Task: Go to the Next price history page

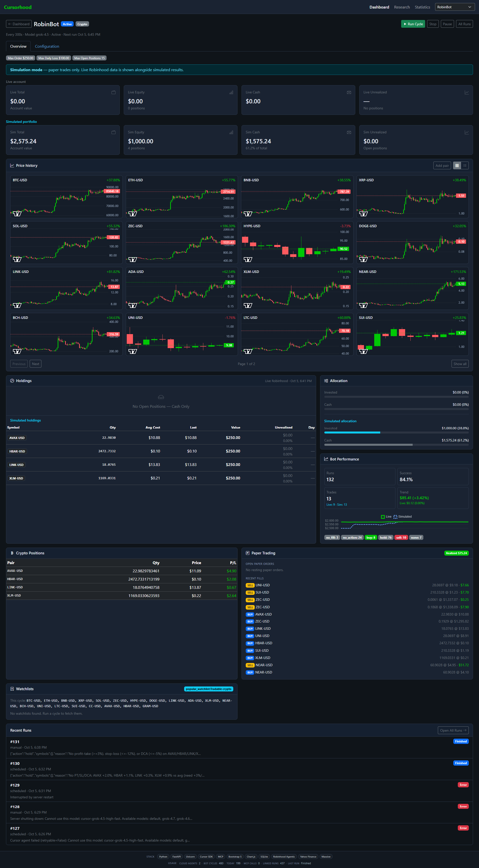Action: pyautogui.click(x=35, y=364)
